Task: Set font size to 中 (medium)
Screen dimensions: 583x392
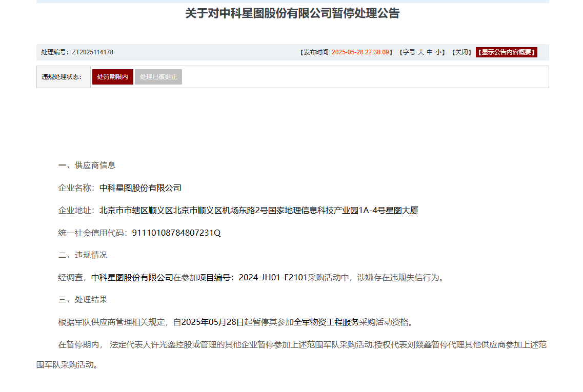Action: [430, 52]
